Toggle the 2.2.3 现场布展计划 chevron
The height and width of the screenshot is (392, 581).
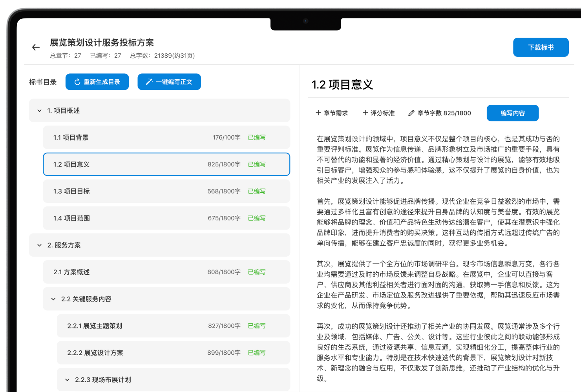[x=67, y=380]
